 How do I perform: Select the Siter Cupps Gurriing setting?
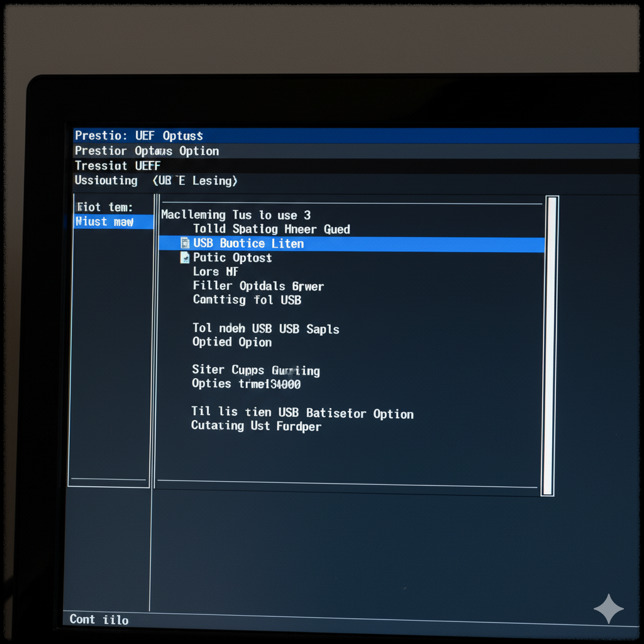(256, 370)
